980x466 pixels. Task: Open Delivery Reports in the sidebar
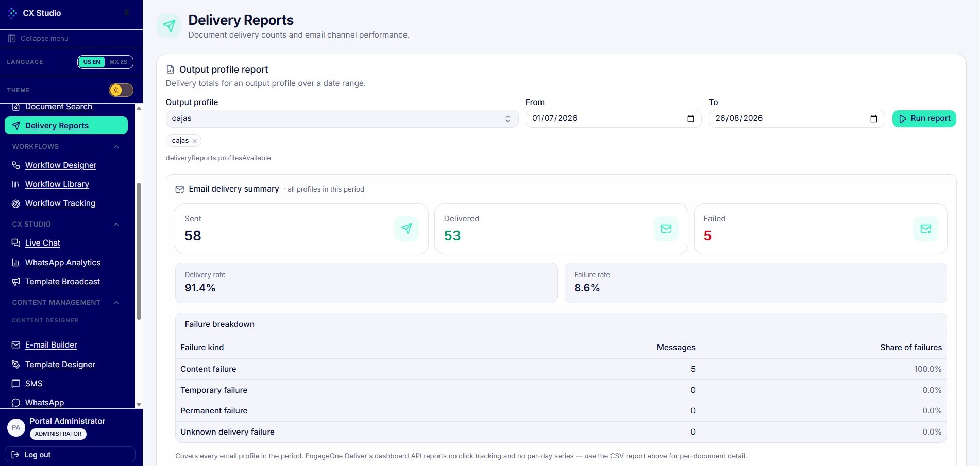(x=66, y=126)
